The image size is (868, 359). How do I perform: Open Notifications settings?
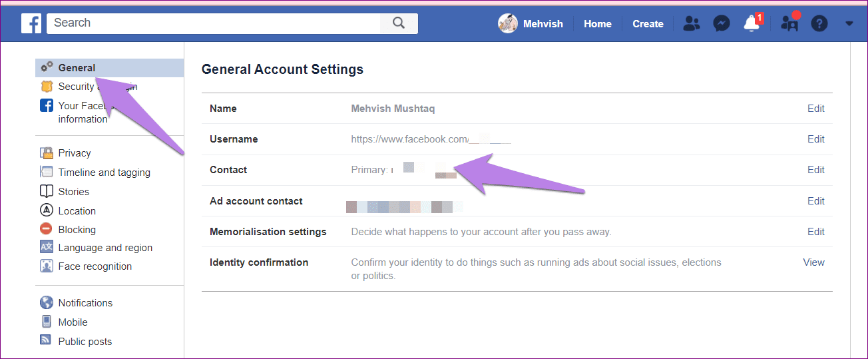point(85,303)
